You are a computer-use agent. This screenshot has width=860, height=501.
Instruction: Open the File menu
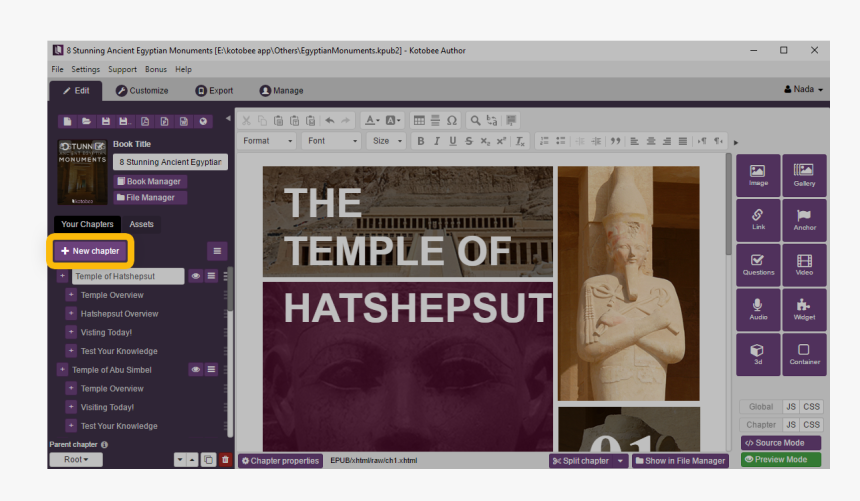pyautogui.click(x=58, y=69)
